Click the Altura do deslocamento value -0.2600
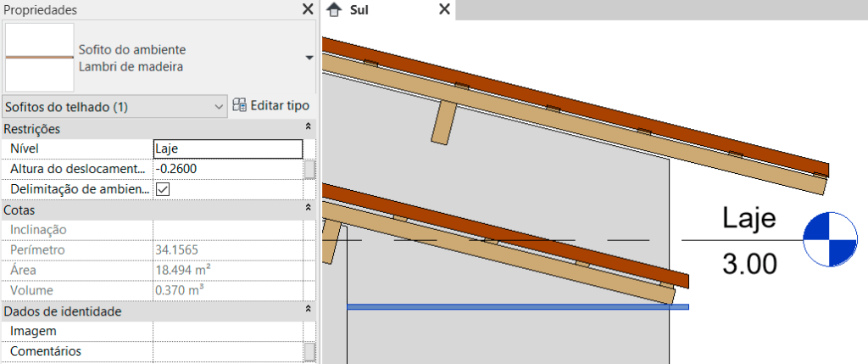The width and height of the screenshot is (868, 364). coord(227,169)
